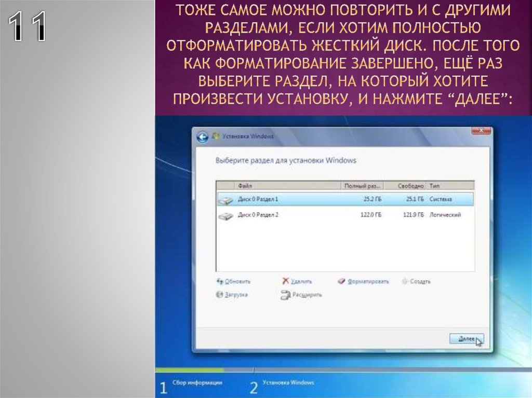Click the 25.2 ГБ total size cell
The width and height of the screenshot is (532, 398).
[372, 199]
